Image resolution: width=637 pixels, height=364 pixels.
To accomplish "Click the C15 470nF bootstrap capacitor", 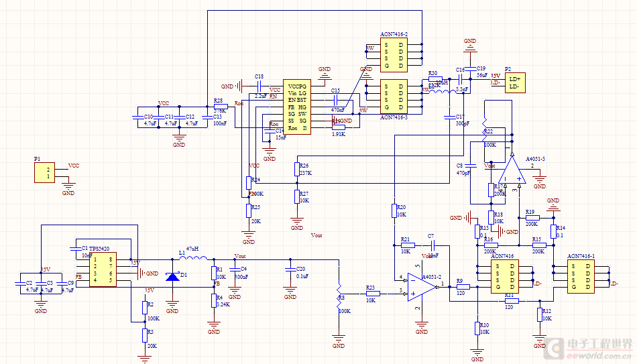I will pyautogui.click(x=335, y=100).
